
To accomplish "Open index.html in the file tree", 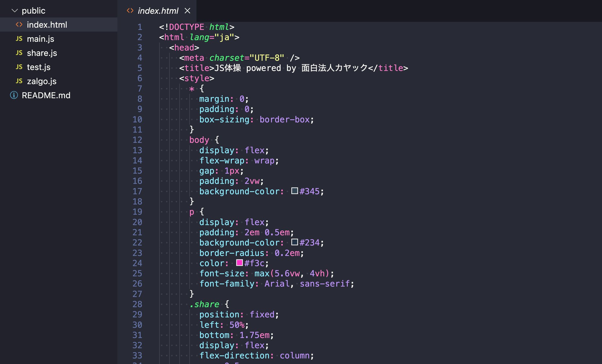I will (59, 25).
